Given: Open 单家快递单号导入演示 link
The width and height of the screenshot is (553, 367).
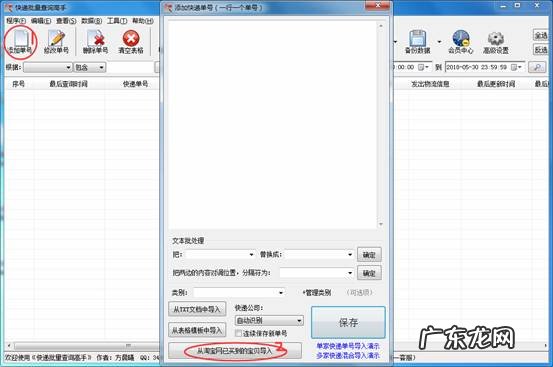Looking at the screenshot, I should (x=348, y=346).
